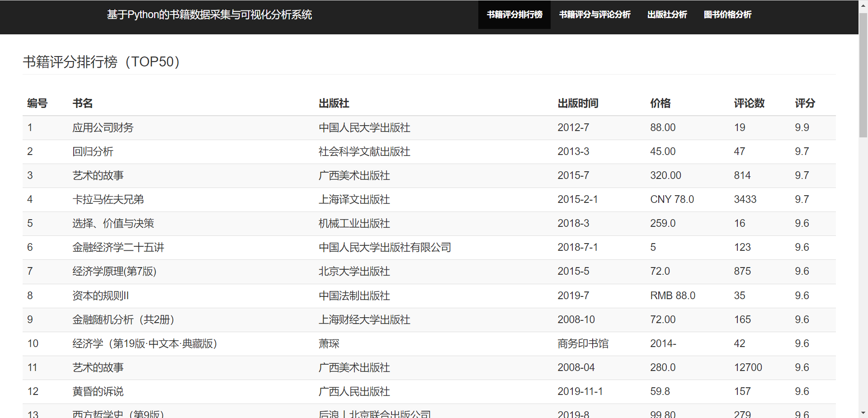Open the book 应用公司财务

coord(103,127)
